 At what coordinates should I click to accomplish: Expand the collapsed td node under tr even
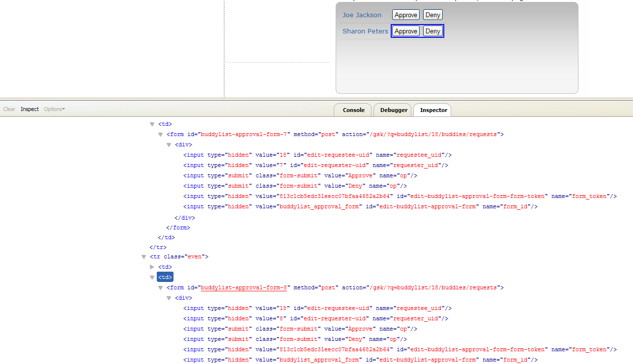[x=152, y=267]
